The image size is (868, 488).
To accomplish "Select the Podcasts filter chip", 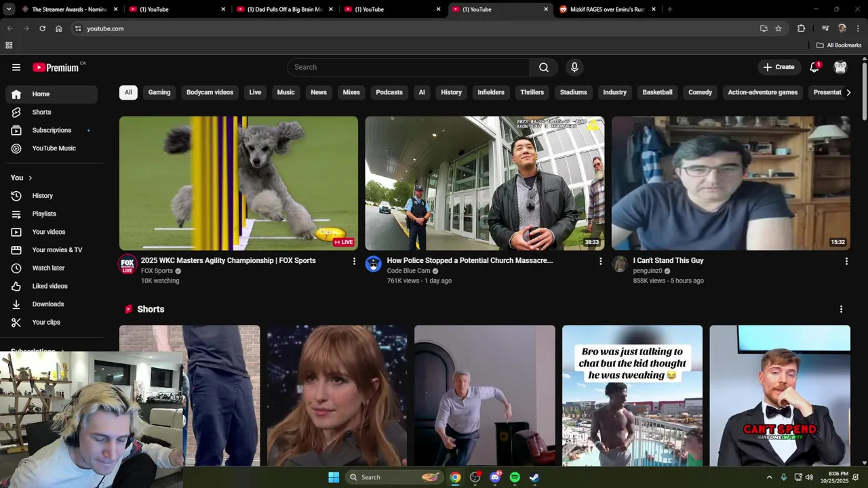I will tap(389, 92).
